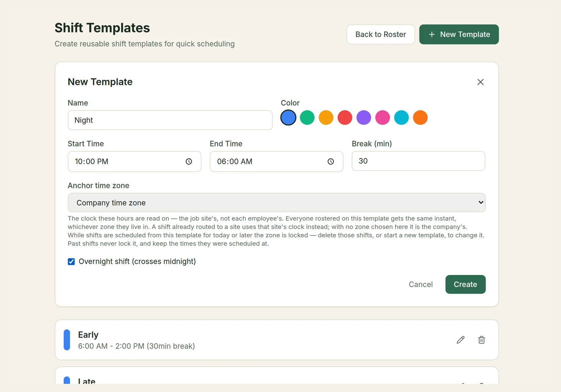Click the Start Time 10:00 PM field

134,161
